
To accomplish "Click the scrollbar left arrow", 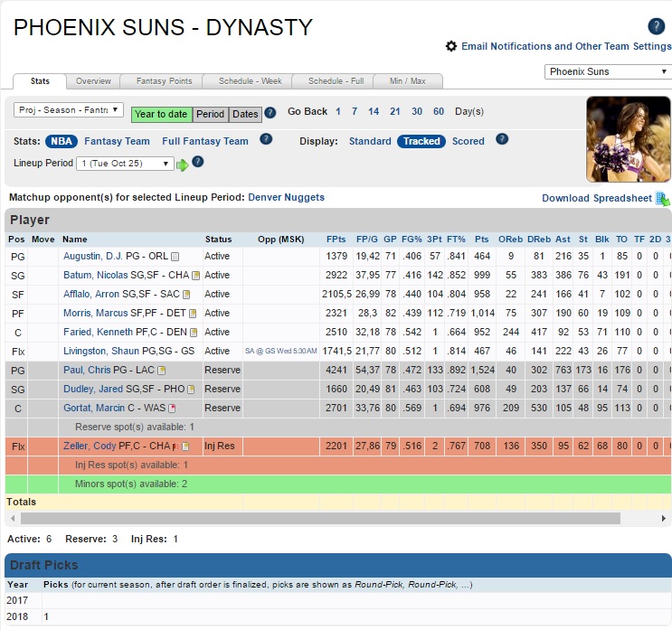I will click(13, 518).
